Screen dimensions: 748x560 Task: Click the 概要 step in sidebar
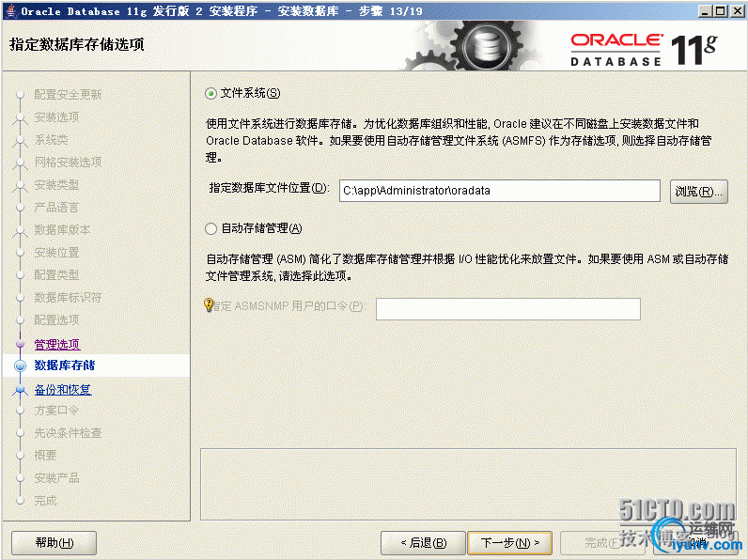click(45, 455)
